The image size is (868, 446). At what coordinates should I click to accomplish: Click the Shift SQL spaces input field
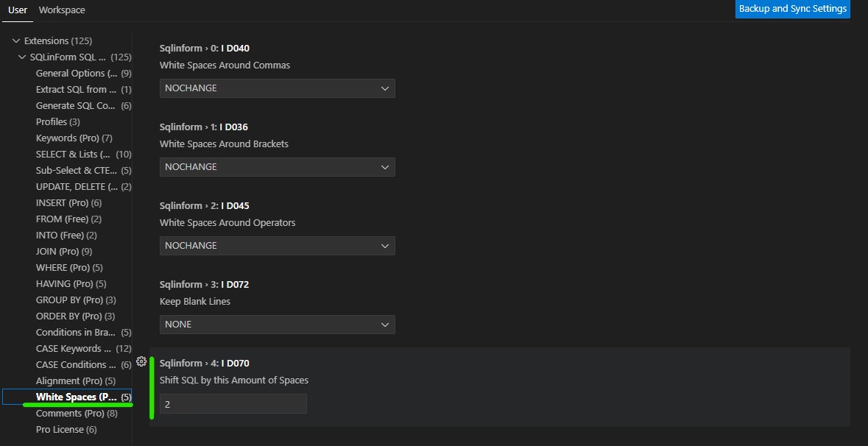tap(233, 404)
